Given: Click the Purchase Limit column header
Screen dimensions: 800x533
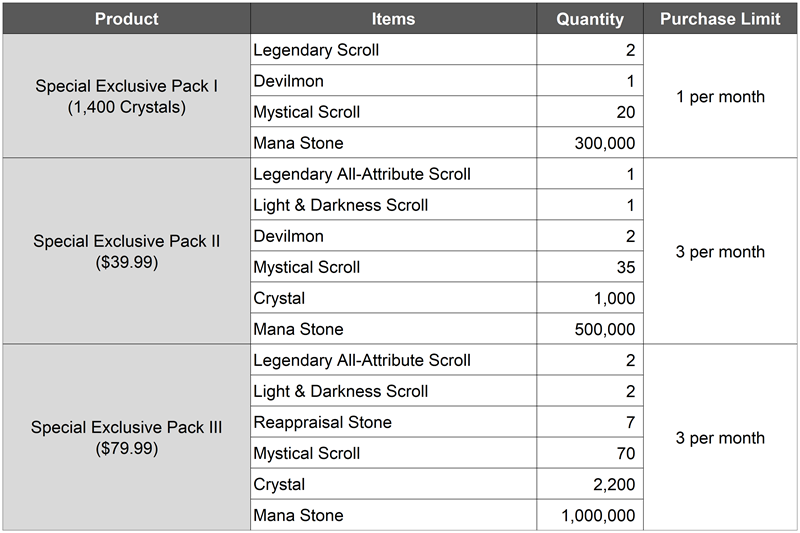Looking at the screenshot, I should click(720, 18).
